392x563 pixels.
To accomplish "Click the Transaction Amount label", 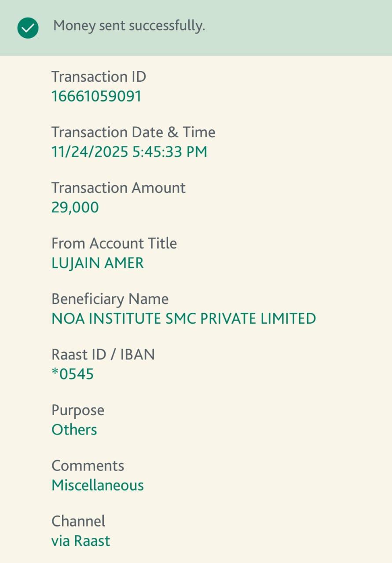I will pyautogui.click(x=118, y=188).
